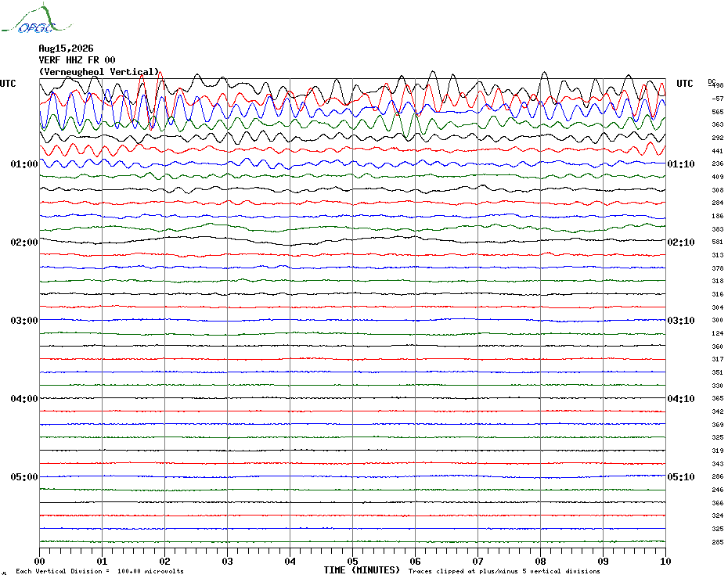Click the right-side UTC label
Image resolution: width=728 pixels, height=582 pixels.
tap(684, 84)
